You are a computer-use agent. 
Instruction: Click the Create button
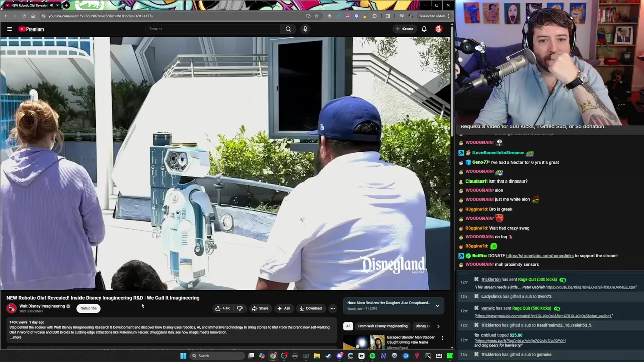405,29
